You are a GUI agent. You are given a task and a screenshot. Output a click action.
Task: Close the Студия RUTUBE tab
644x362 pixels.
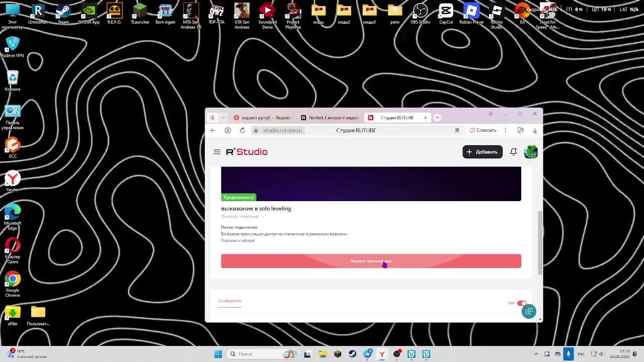click(x=425, y=118)
